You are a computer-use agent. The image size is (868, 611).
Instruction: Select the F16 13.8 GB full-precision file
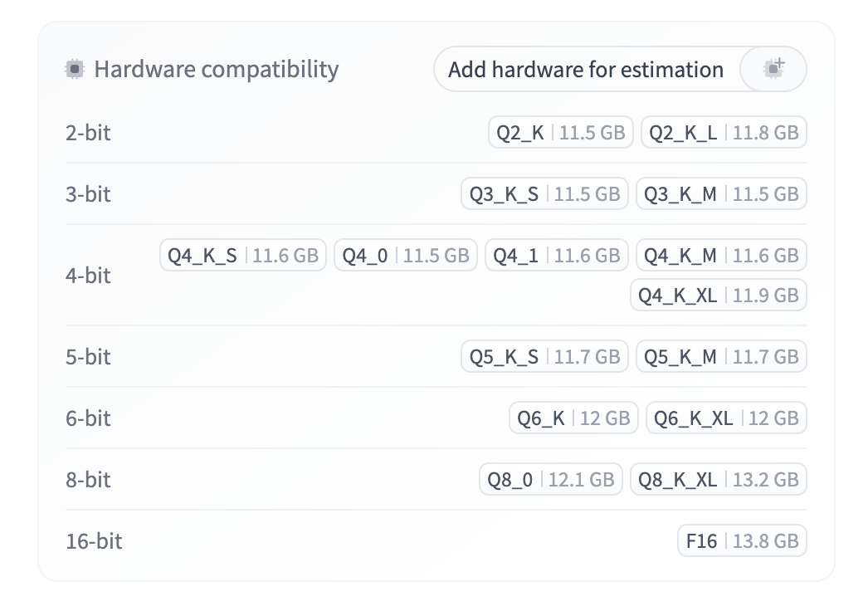(x=742, y=541)
